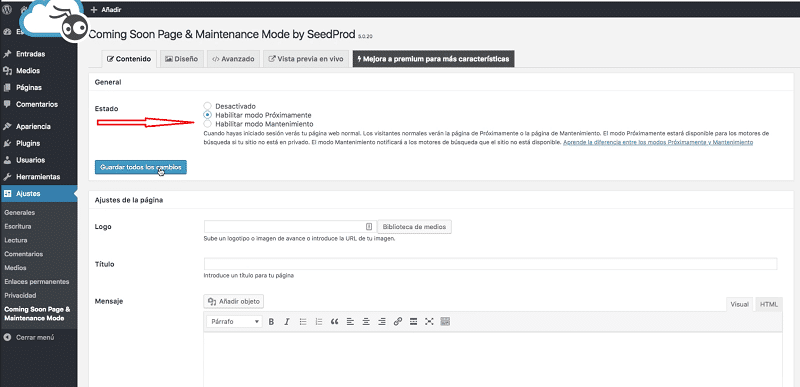Image resolution: width=800 pixels, height=387 pixels.
Task: Align text right in editor
Action: [382, 322]
